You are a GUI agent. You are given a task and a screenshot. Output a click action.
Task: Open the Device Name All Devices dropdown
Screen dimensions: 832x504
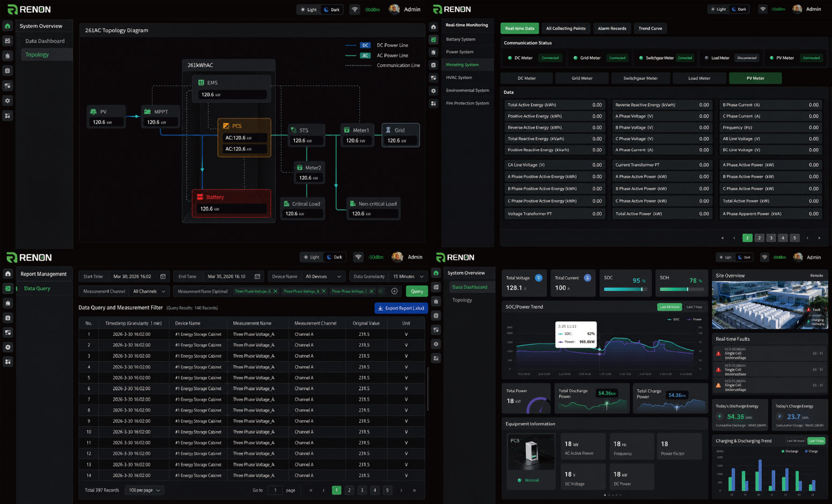[323, 276]
